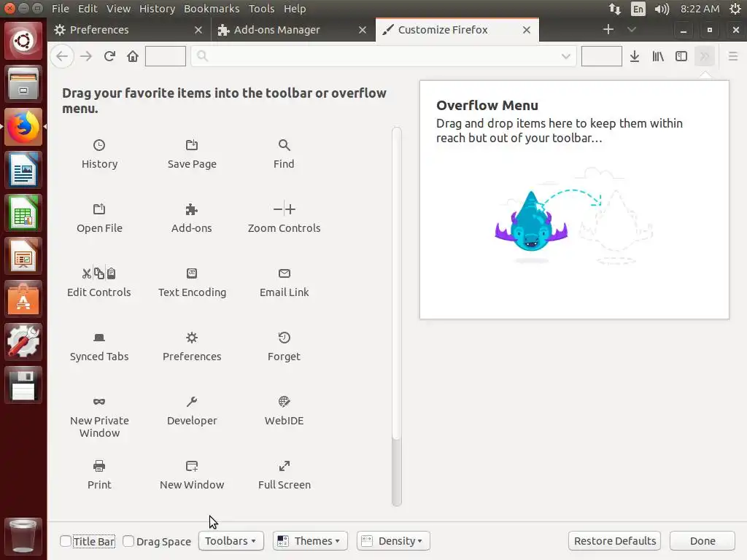
Task: Select the Open File icon
Action: click(99, 209)
